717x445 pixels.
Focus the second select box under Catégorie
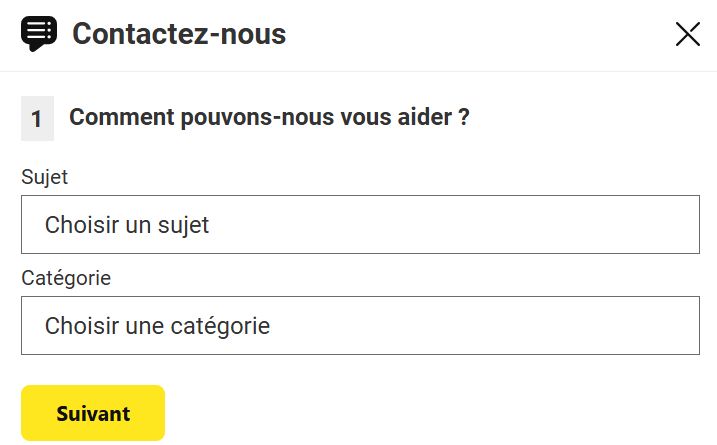(x=360, y=326)
